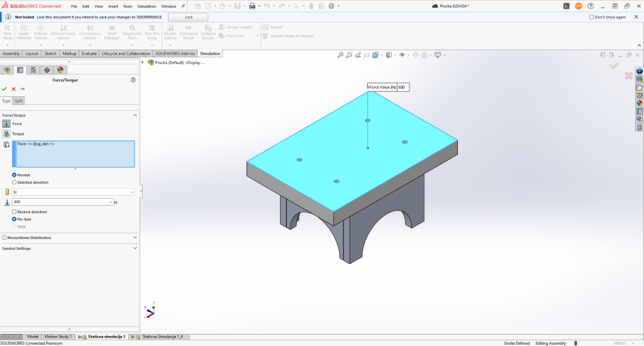Click Zoom to Fit view icon
644x346 pixels.
click(340, 55)
